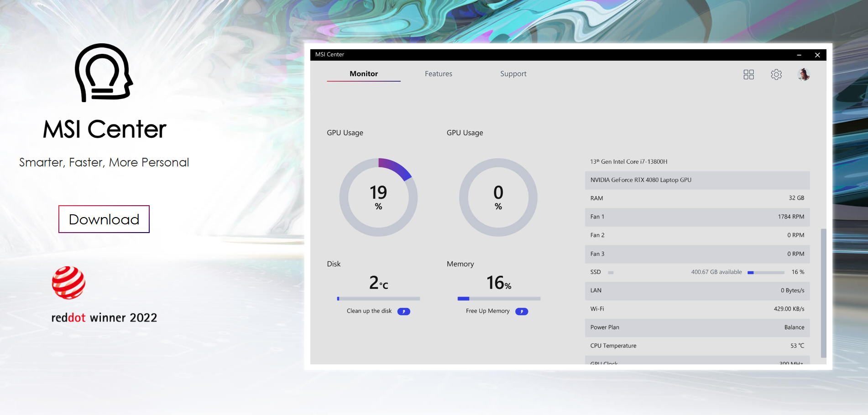Click the 1784 RPM value
The width and height of the screenshot is (868, 415).
coord(791,217)
